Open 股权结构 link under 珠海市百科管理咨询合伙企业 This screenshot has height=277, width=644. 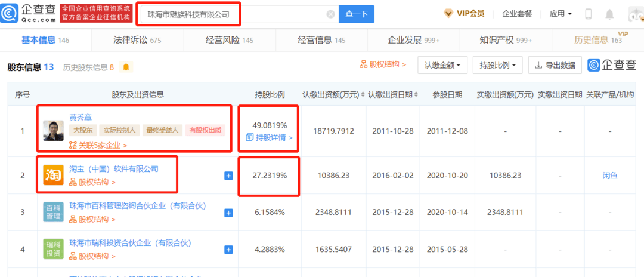coord(92,219)
